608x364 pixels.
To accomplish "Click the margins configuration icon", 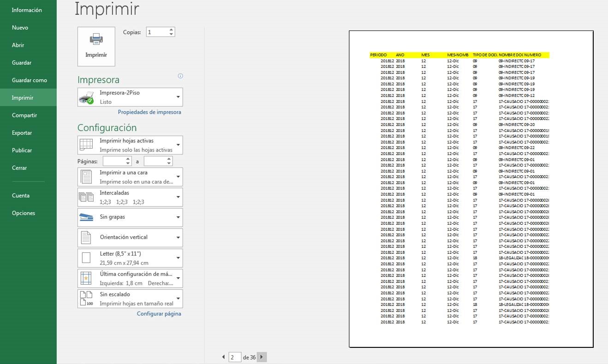I will (x=86, y=278).
